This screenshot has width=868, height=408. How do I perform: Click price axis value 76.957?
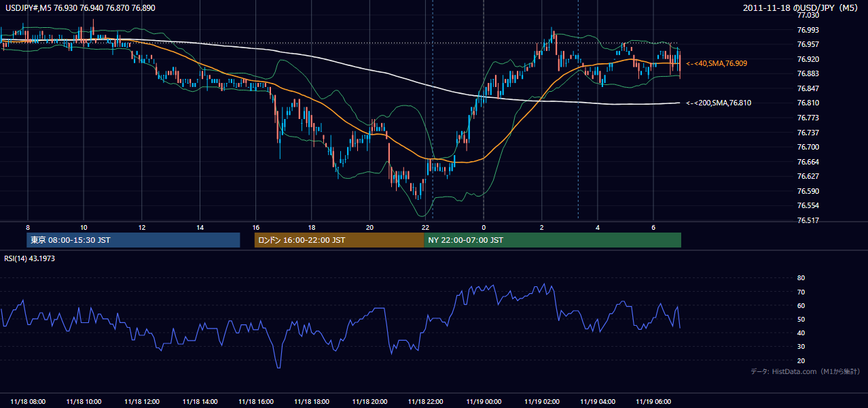point(808,44)
